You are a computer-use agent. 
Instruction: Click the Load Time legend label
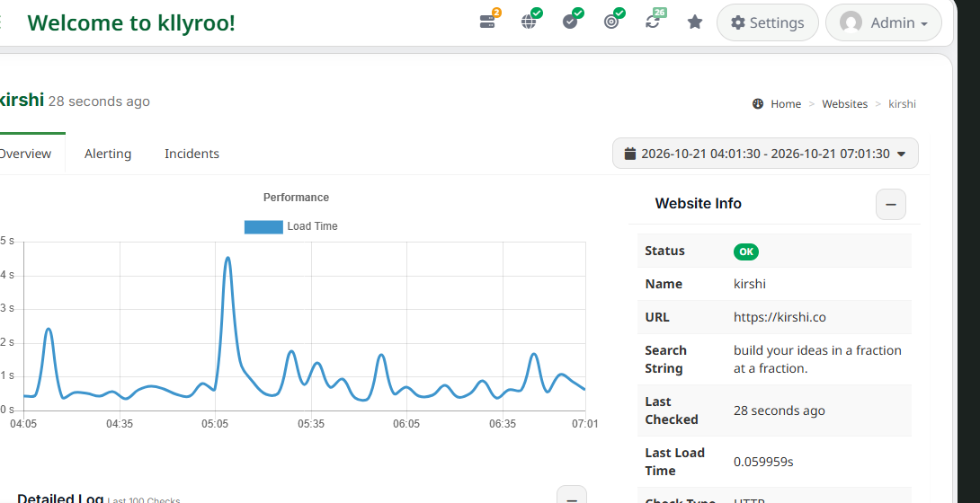pos(313,226)
